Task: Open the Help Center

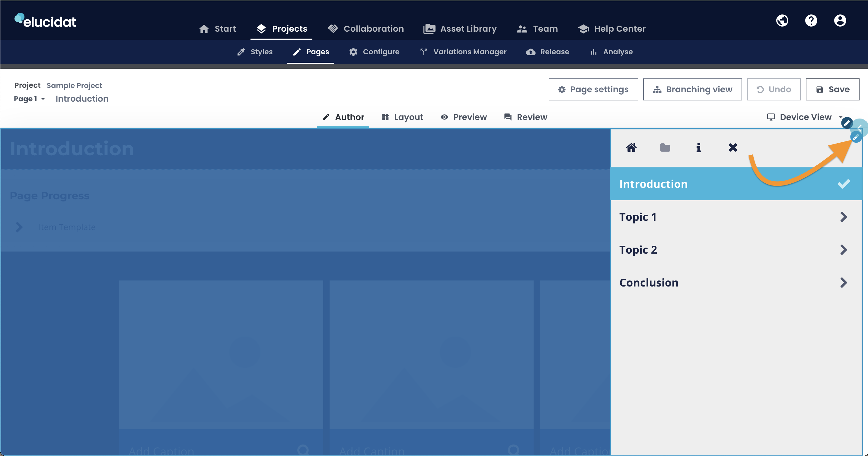Action: pyautogui.click(x=611, y=29)
